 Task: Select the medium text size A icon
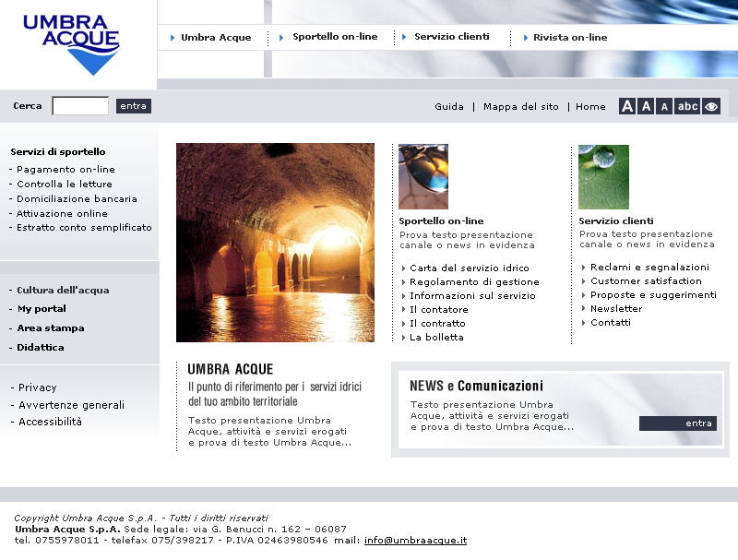pyautogui.click(x=647, y=106)
